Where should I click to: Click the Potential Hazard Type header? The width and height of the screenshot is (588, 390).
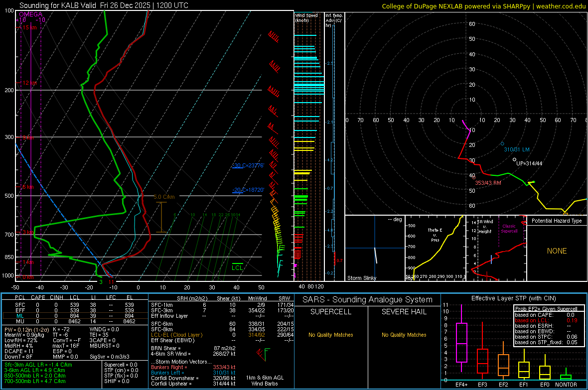pyautogui.click(x=557, y=221)
